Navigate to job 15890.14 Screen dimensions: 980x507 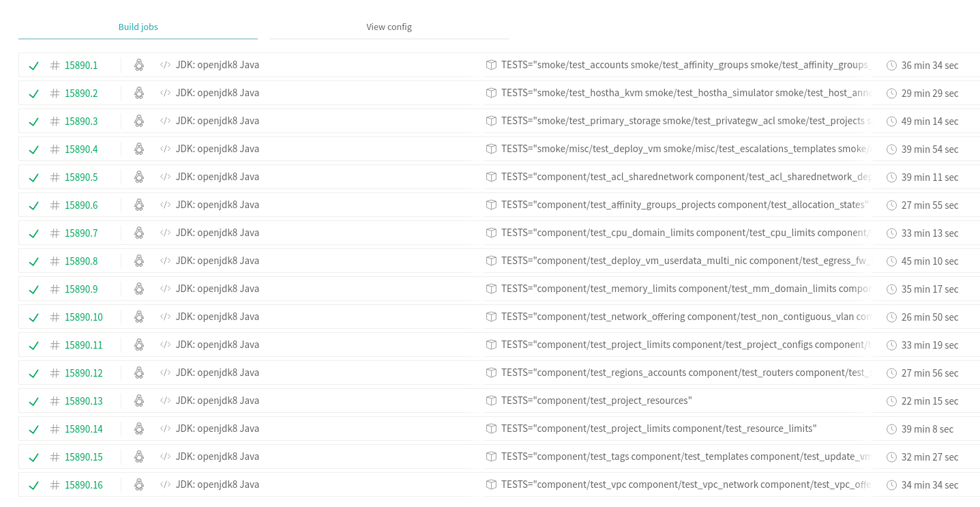pyautogui.click(x=83, y=429)
